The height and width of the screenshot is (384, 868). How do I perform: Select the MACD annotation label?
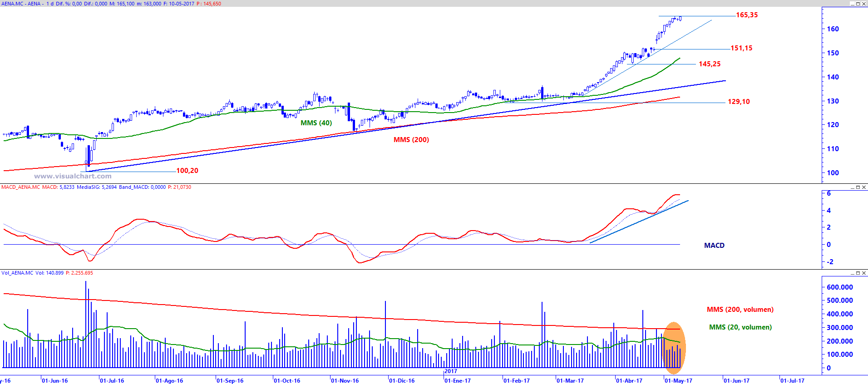(714, 246)
